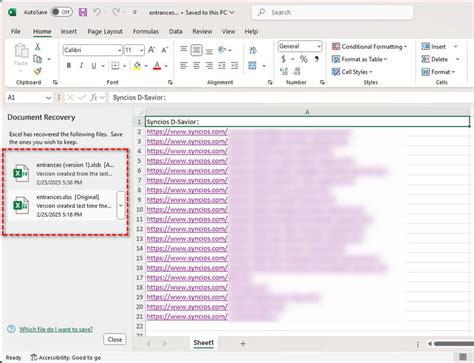Image resolution: width=474 pixels, height=363 pixels.
Task: Toggle Bold formatting
Action: pos(69,66)
